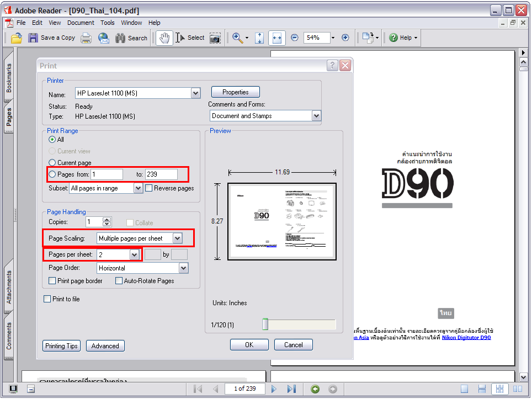
Task: Open the Comments and Forms dropdown
Action: point(316,116)
